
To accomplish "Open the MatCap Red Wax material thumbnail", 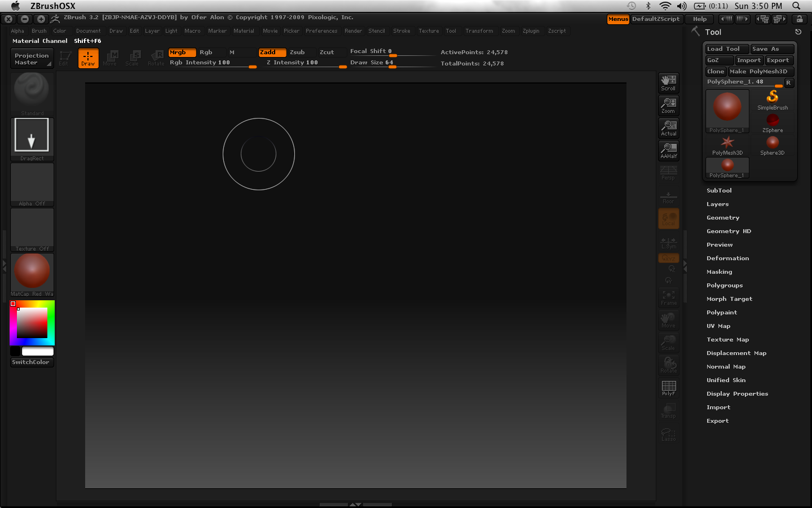I will pos(32,275).
